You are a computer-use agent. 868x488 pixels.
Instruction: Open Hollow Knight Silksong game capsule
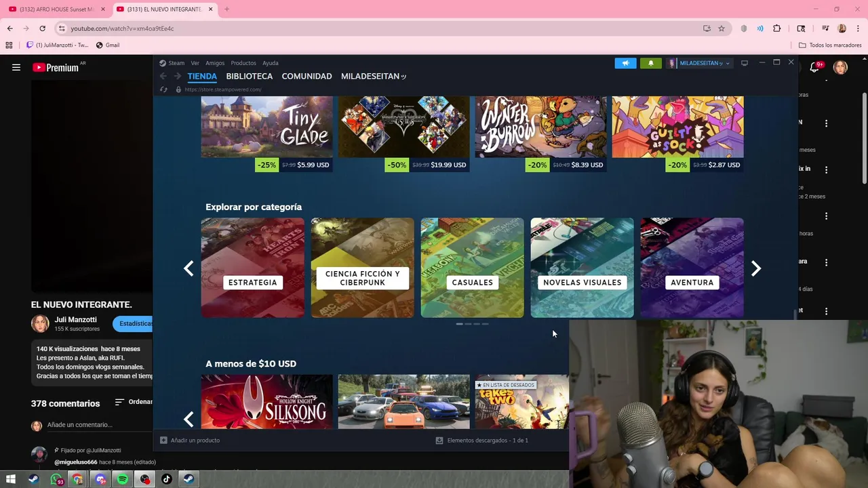pos(267,402)
